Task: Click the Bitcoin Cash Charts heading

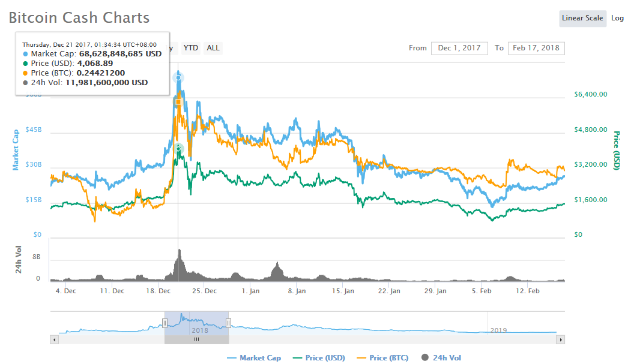Action: 79,18
